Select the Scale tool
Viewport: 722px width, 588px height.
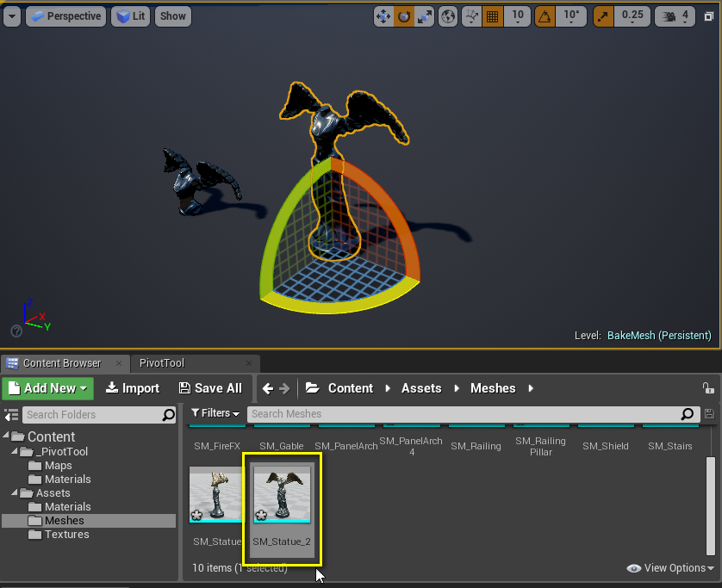(x=424, y=16)
